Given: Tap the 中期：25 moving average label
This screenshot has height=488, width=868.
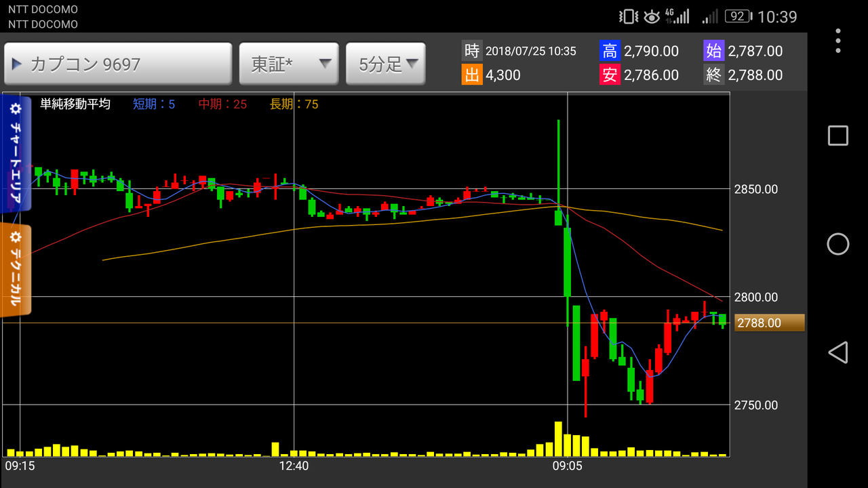Looking at the screenshot, I should tap(222, 104).
